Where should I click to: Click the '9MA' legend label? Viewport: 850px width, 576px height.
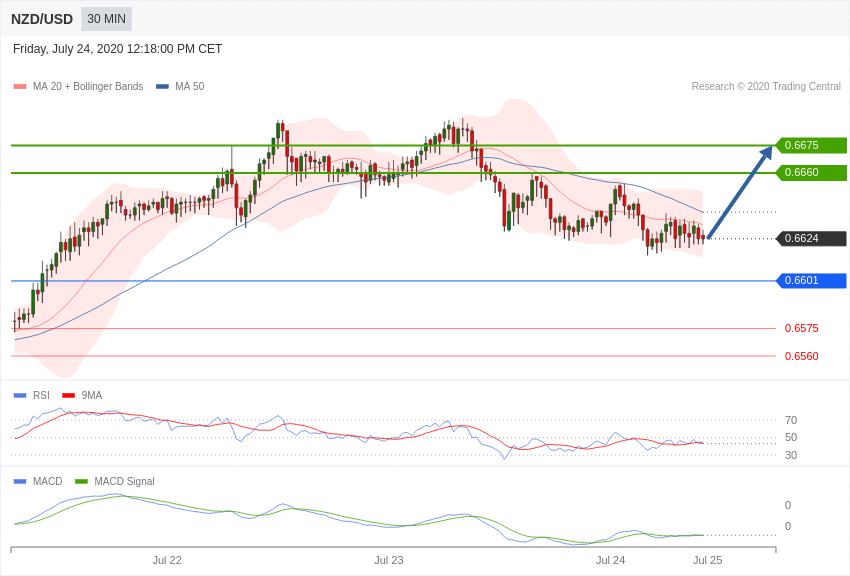pos(92,396)
